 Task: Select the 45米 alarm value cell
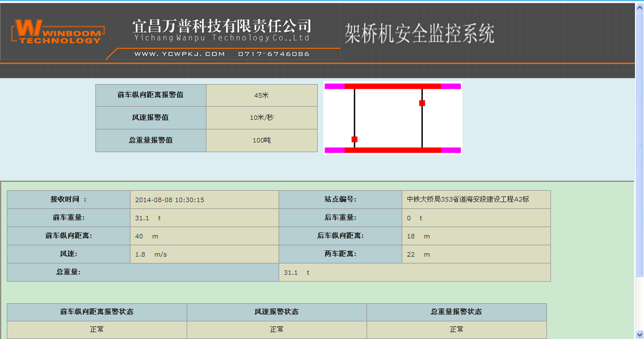261,95
